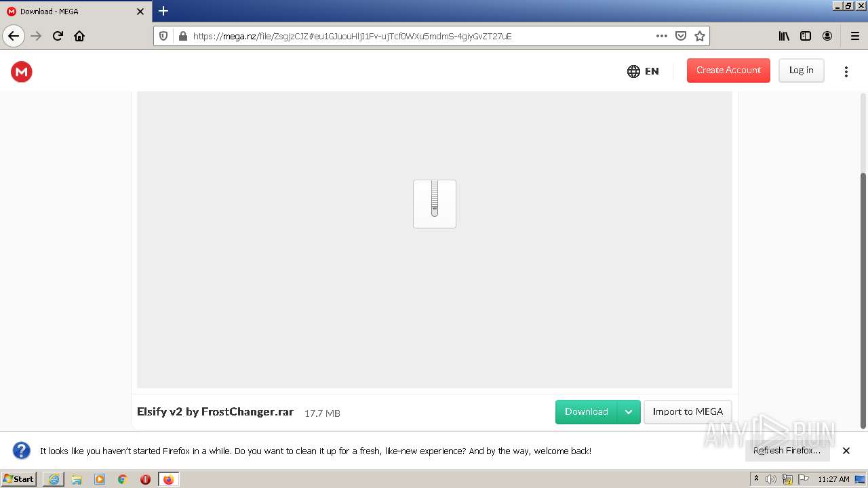Click the 11:27 AM system clock
The width and height of the screenshot is (868, 488).
(833, 479)
